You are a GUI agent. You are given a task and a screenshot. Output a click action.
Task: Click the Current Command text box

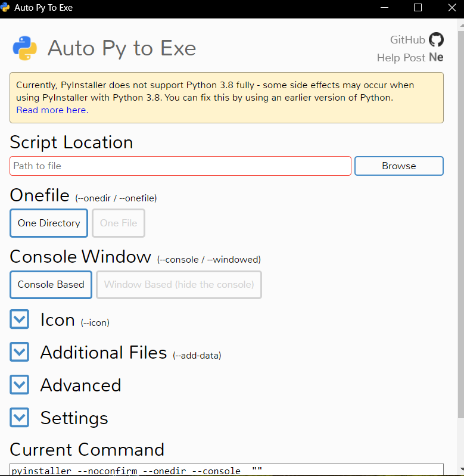click(x=226, y=469)
